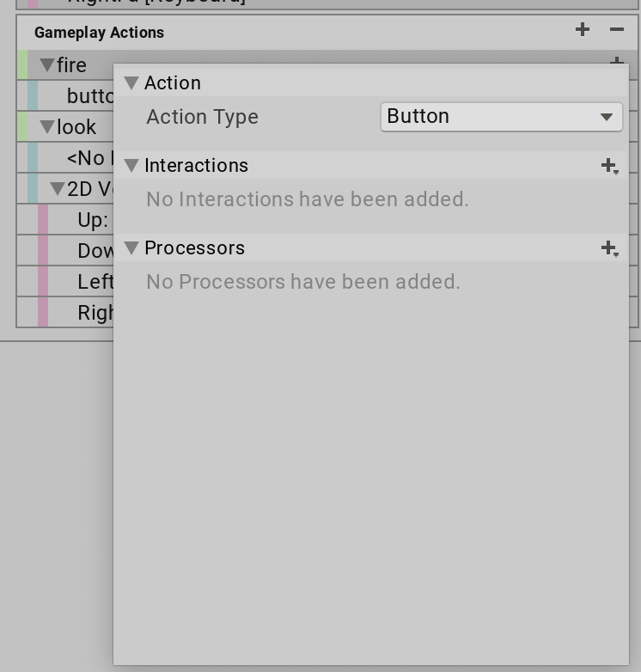Select the look action row
Screen dimensions: 641x672
pos(77,127)
